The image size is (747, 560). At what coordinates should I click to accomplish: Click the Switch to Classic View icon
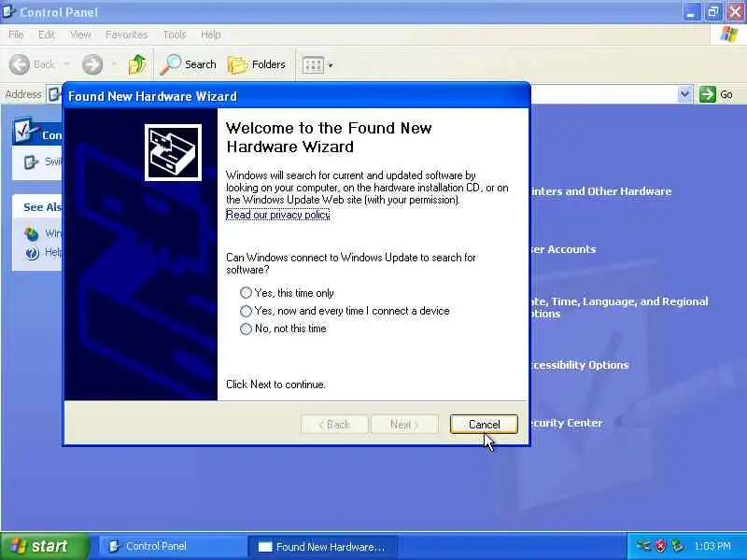(x=31, y=161)
